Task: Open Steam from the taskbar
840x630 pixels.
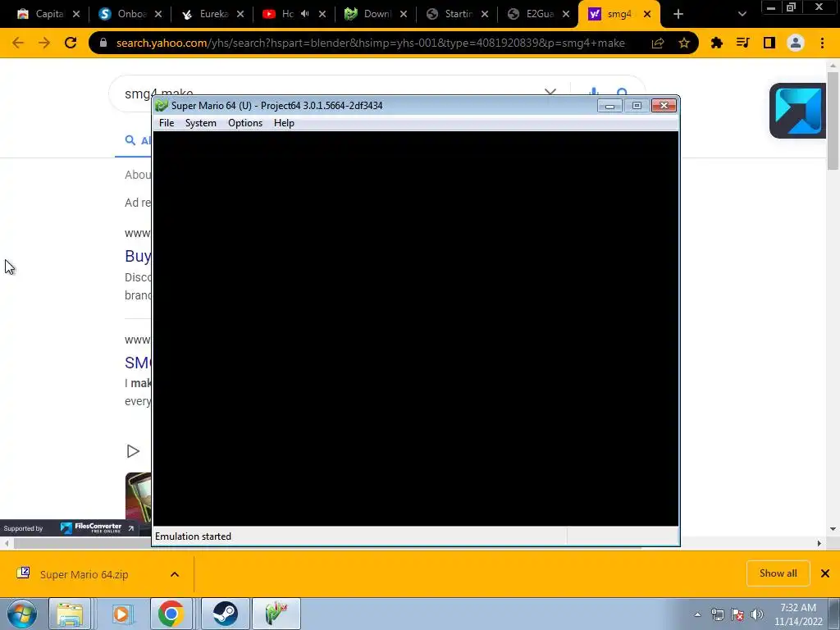Action: (x=225, y=614)
